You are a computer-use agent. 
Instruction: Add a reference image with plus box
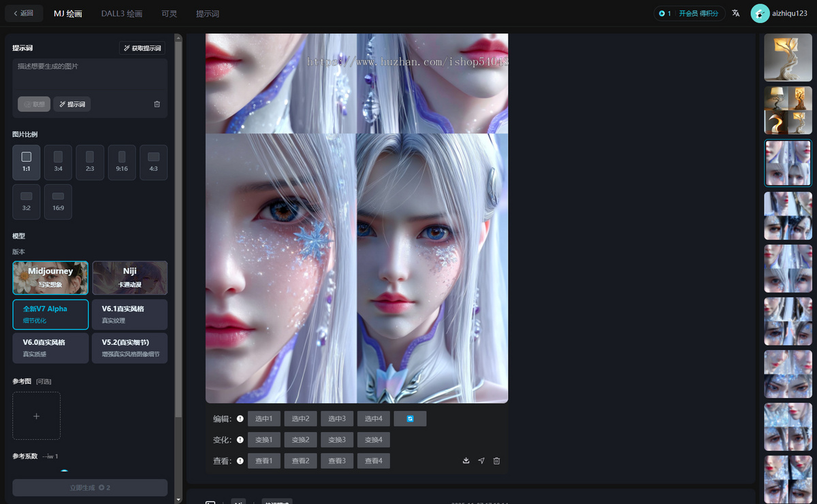[x=36, y=416]
